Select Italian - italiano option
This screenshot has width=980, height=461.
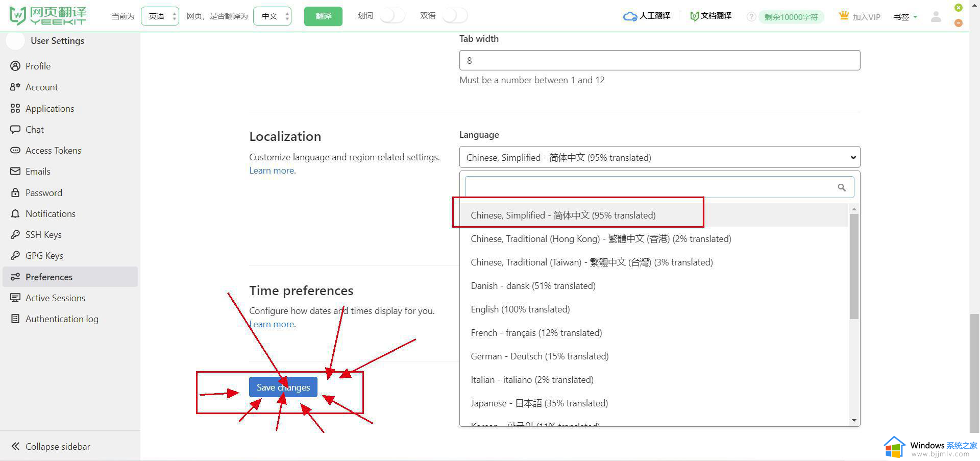point(654,379)
